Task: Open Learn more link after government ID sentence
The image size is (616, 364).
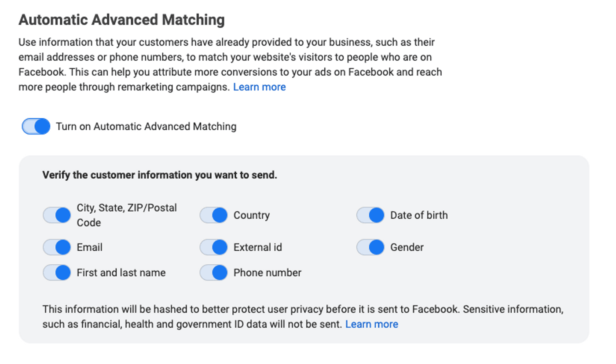Action: click(x=371, y=324)
